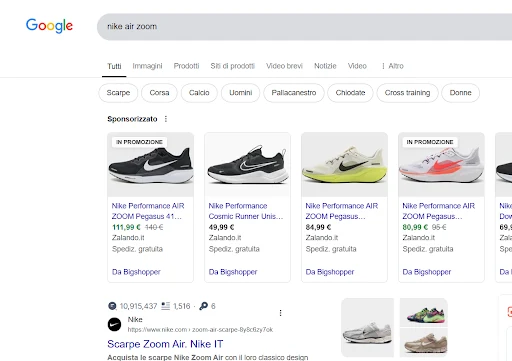
Task: Open the Siti di prodotti tab
Action: [232, 66]
